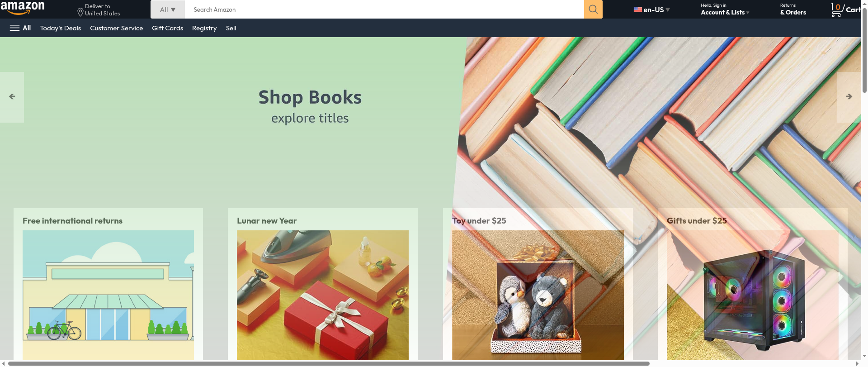
Task: Click the Amazon logo
Action: tap(23, 8)
